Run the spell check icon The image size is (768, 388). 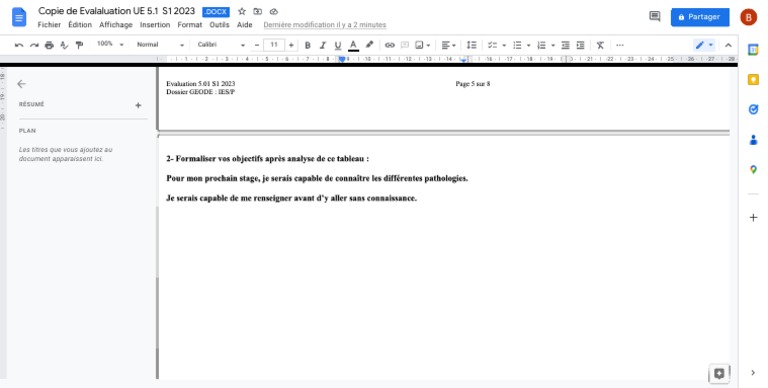pos(64,45)
